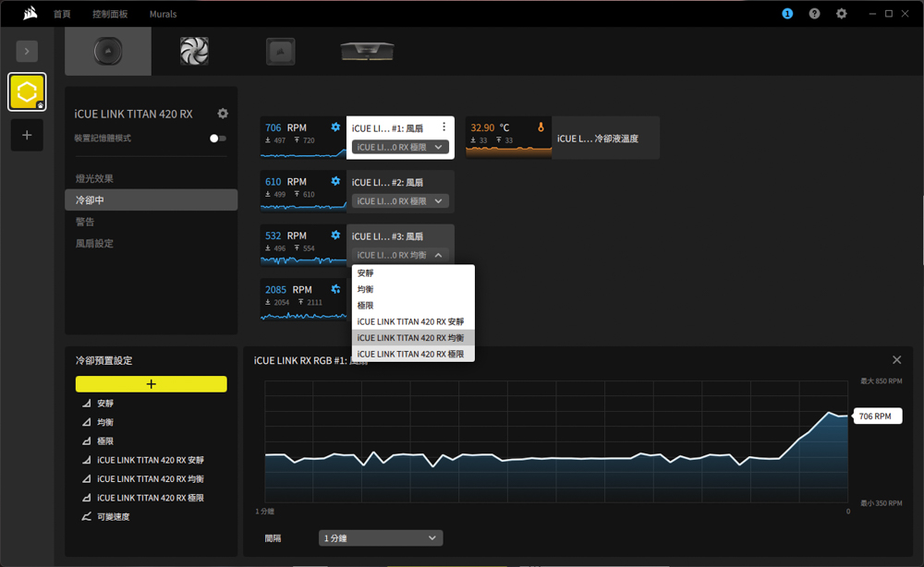Click fan #1 blue gear icon at 706 RPM
The width and height of the screenshot is (924, 567).
coord(335,127)
